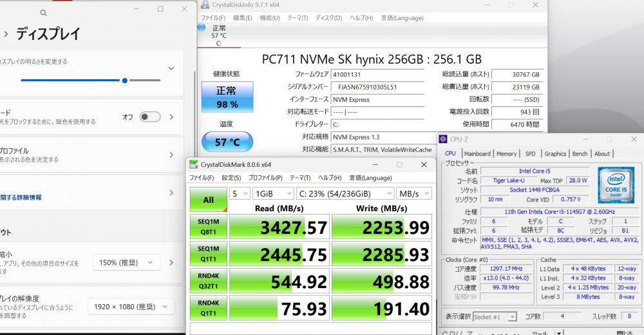Click the SEQ1M Q8T1 read result 3427.57
The image size is (644, 335).
pyautogui.click(x=279, y=227)
